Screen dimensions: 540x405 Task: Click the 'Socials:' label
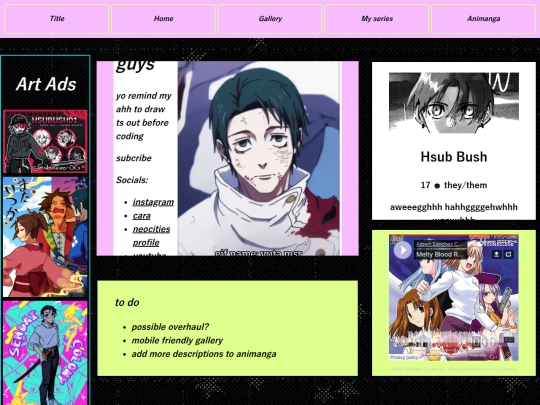[x=132, y=180]
